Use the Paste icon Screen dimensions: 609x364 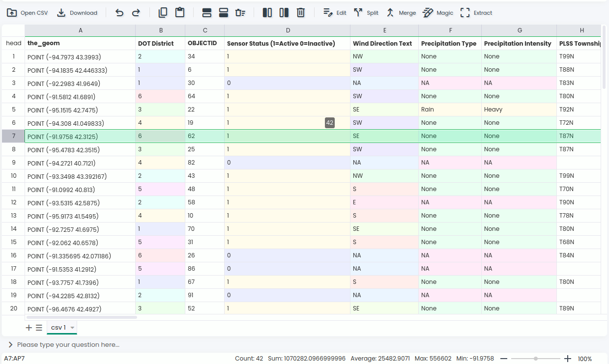tap(179, 13)
